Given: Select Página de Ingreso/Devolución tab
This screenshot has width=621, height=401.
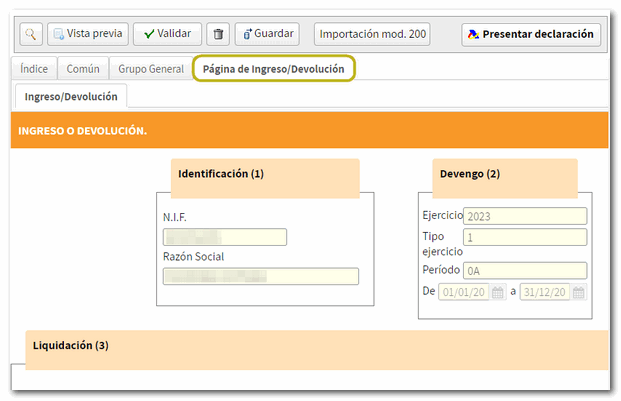Looking at the screenshot, I should [273, 69].
